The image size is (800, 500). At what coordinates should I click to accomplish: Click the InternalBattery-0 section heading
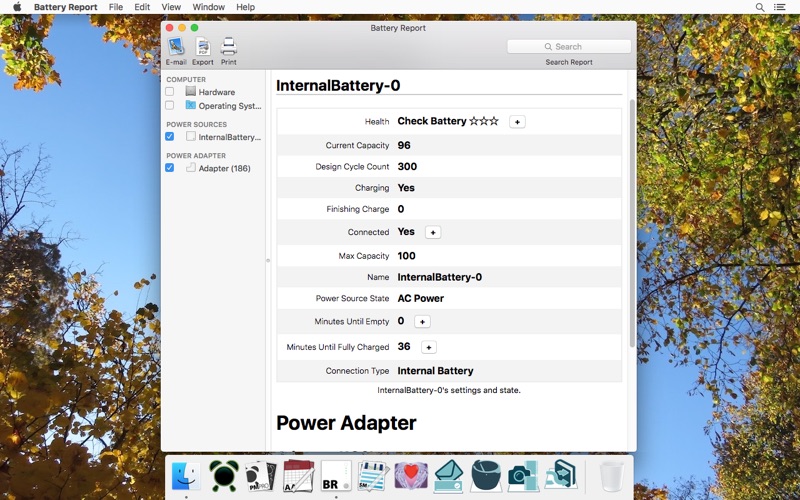[338, 85]
